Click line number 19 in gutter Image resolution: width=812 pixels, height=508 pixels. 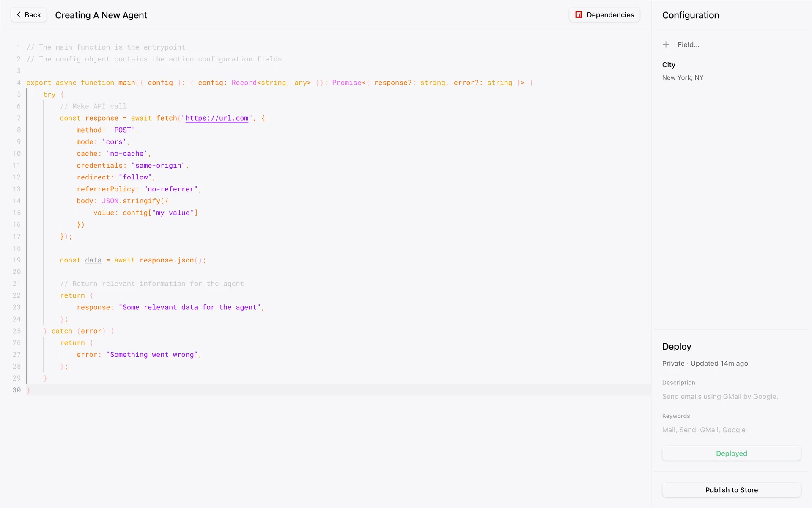pyautogui.click(x=16, y=260)
